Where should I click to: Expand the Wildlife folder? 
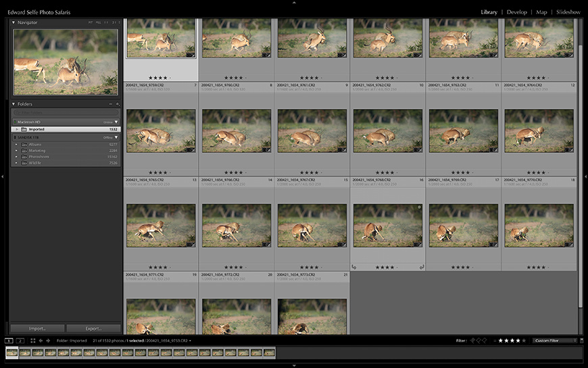pos(17,162)
